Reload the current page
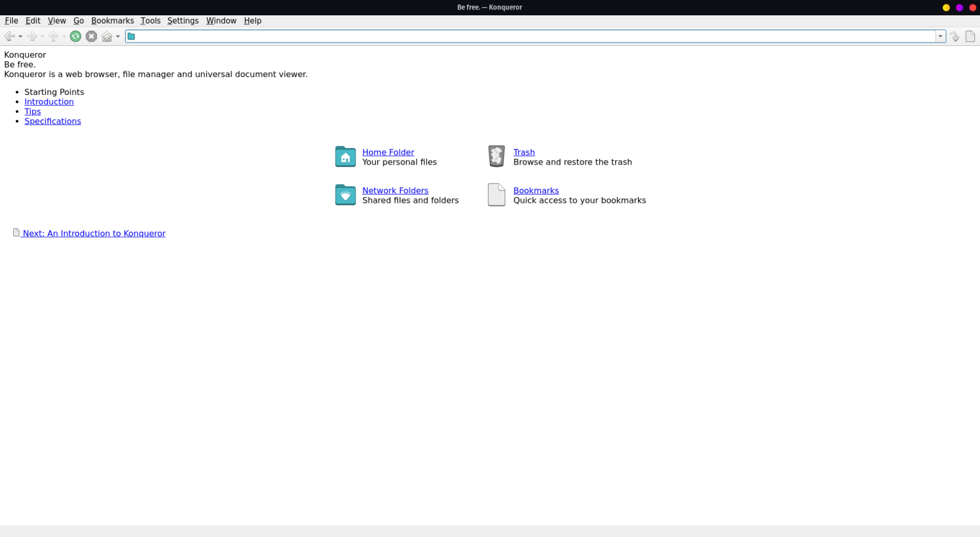The height and width of the screenshot is (537, 980). (x=75, y=36)
